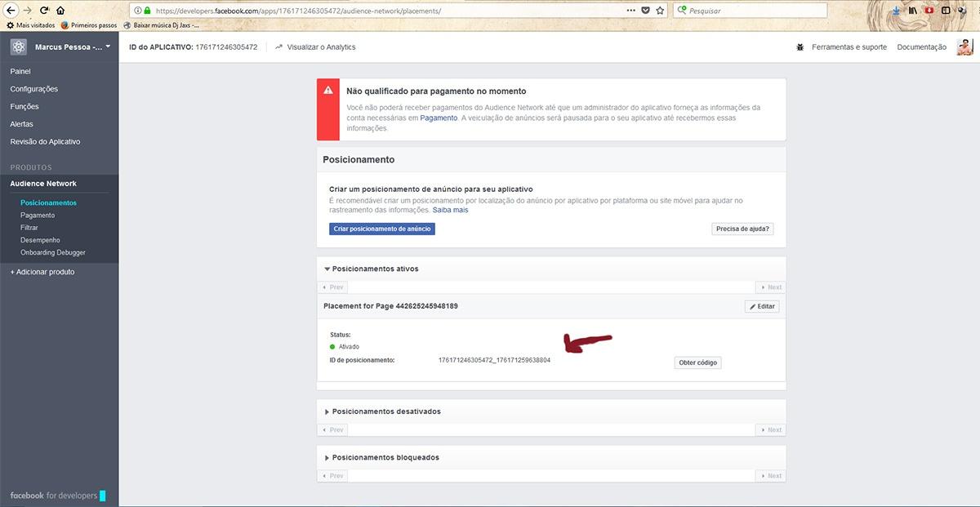Select Pagamento sub-item in sidebar
Viewport: 980px width, 507px height.
coord(38,216)
